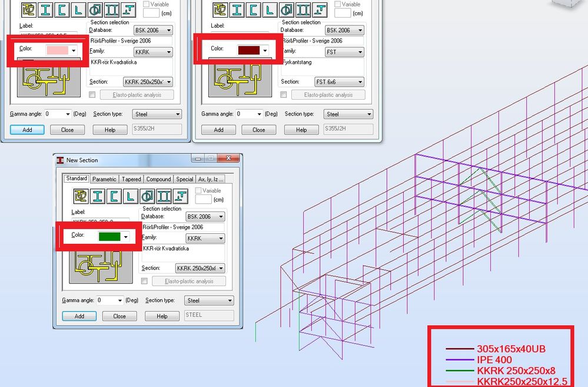Open Database dropdown in the green-color dialog
The width and height of the screenshot is (588, 387).
click(x=205, y=217)
